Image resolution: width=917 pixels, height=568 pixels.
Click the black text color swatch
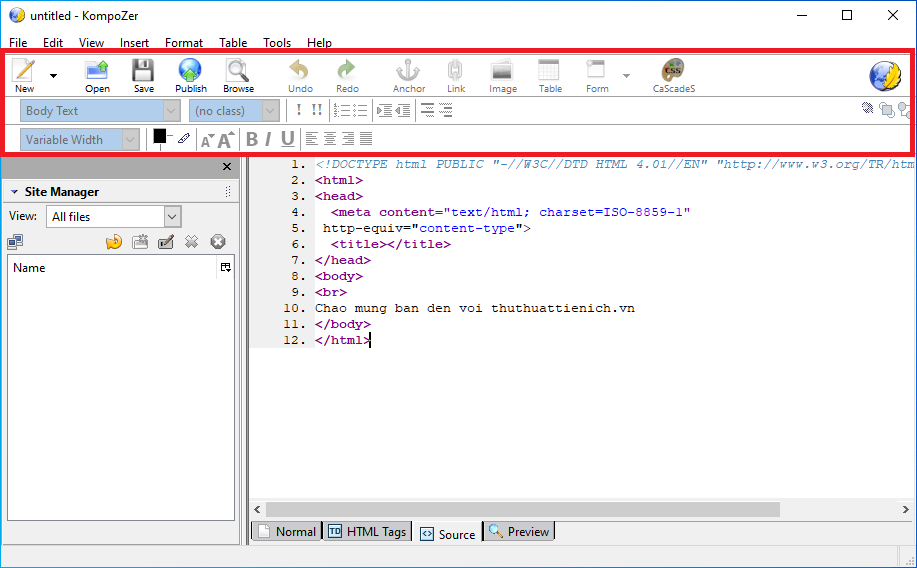coord(159,137)
